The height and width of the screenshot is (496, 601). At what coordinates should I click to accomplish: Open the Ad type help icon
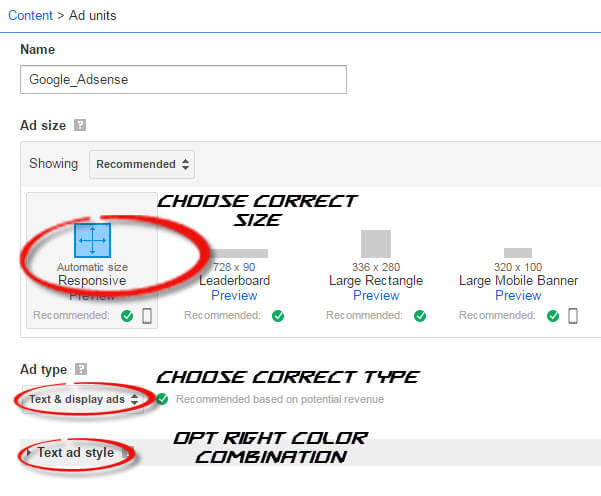pos(81,370)
